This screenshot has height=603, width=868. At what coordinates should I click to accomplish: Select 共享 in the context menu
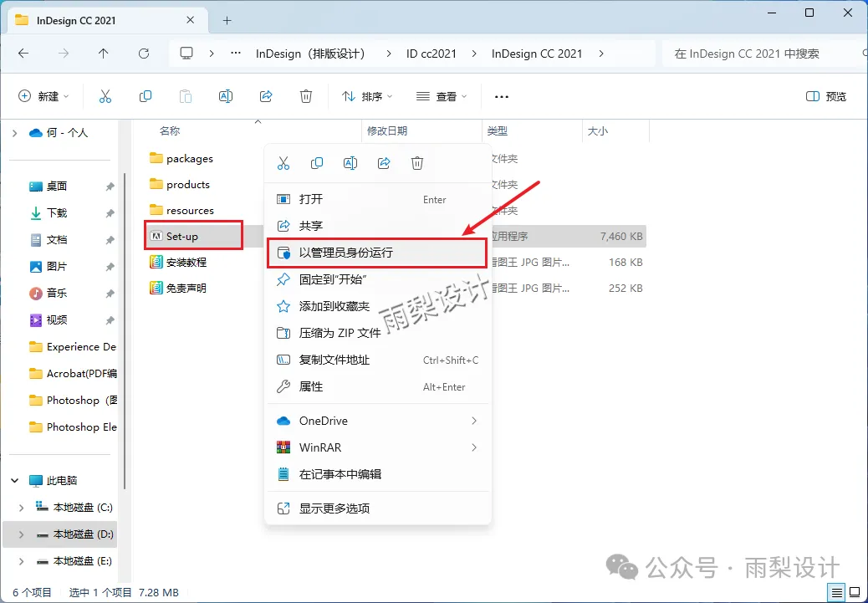(378, 226)
